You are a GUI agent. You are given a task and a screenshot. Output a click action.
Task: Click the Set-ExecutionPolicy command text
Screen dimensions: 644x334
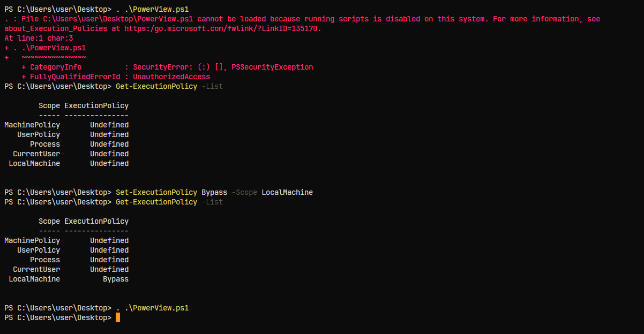click(156, 192)
